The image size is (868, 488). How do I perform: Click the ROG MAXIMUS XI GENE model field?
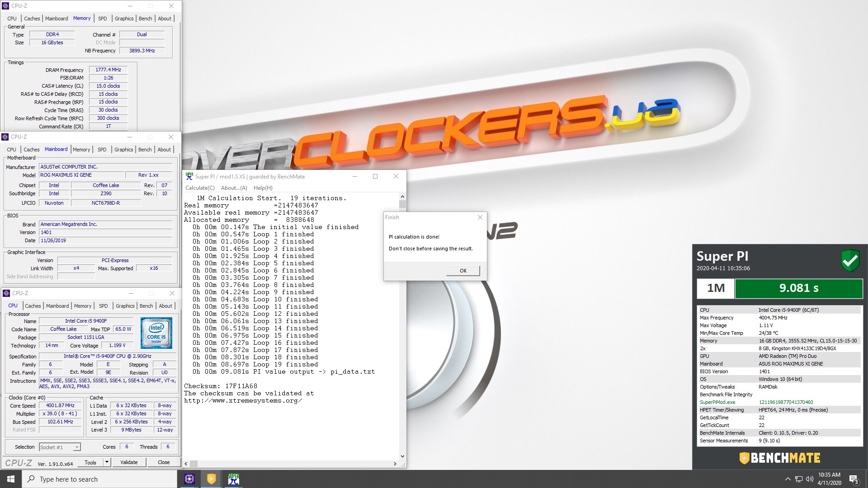point(81,175)
